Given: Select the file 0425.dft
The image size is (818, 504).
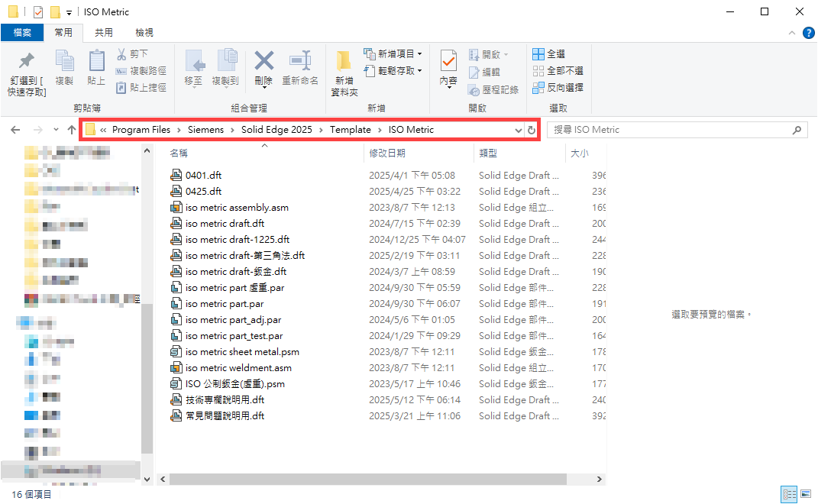Looking at the screenshot, I should click(203, 192).
